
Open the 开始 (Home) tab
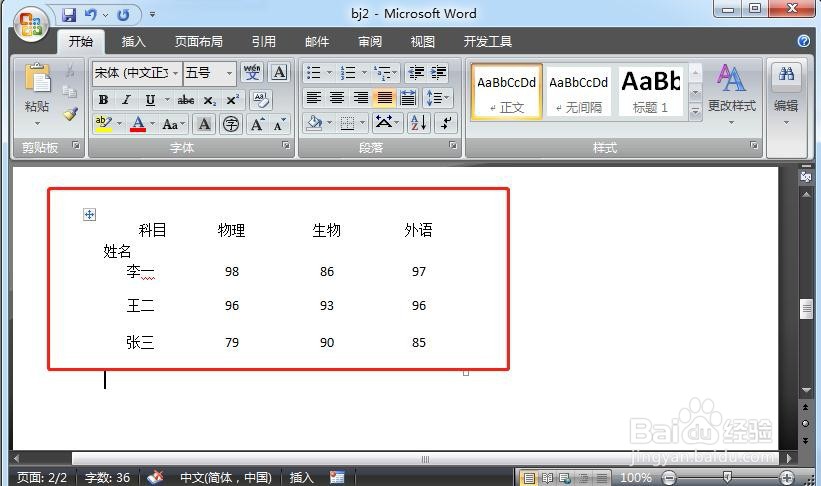(x=81, y=41)
